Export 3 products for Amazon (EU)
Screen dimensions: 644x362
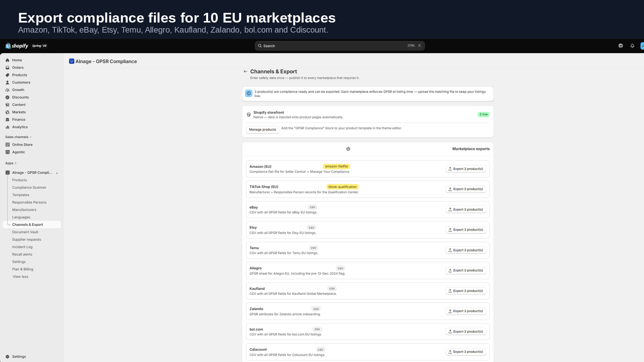click(466, 169)
